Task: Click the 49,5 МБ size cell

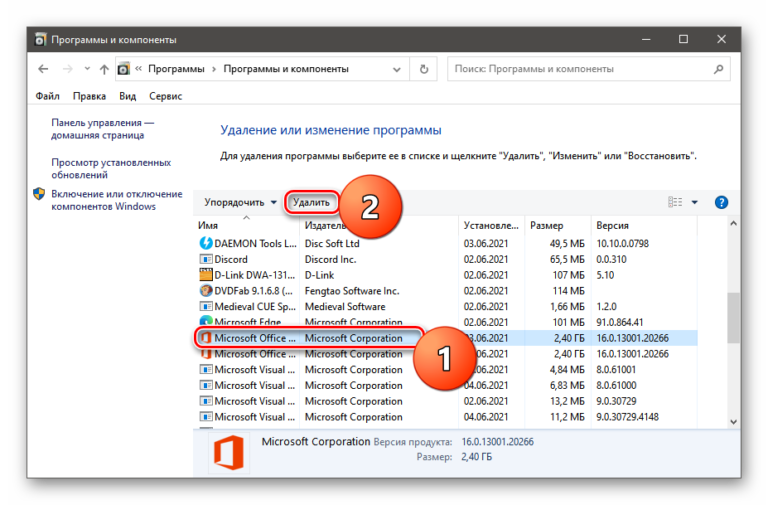Action: [567, 243]
